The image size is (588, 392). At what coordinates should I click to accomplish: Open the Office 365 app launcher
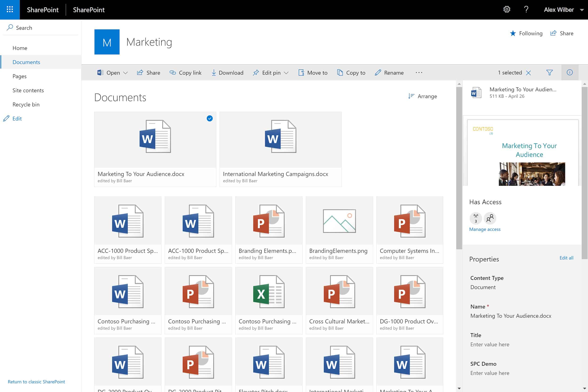click(x=10, y=10)
